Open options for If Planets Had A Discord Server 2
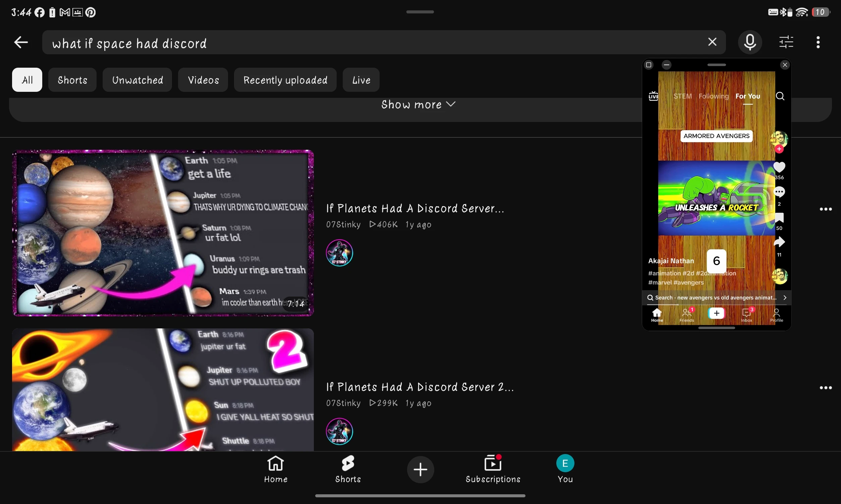The width and height of the screenshot is (841, 504). coord(825,388)
